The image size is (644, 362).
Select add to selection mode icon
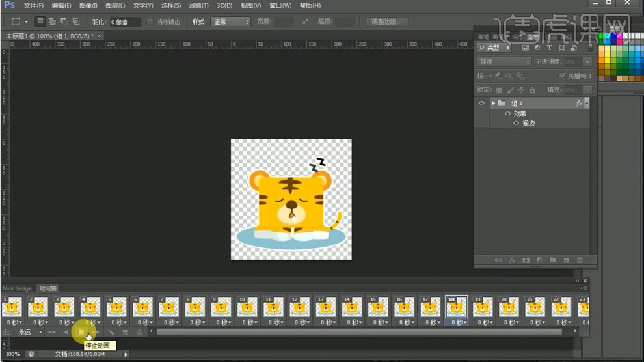pos(52,21)
